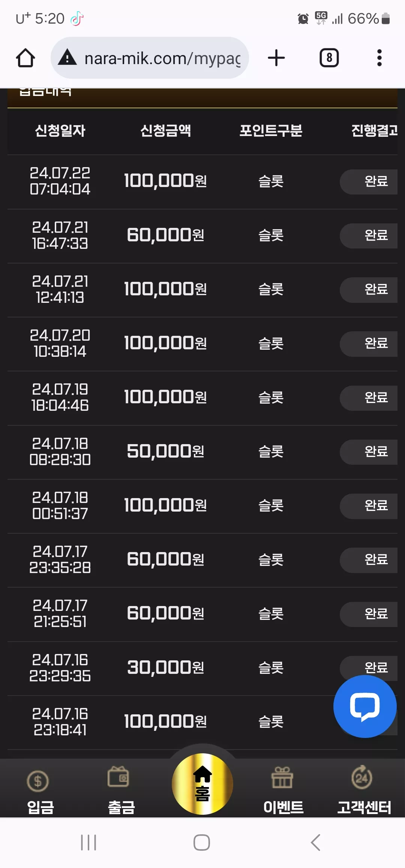The height and width of the screenshot is (868, 405).
Task: Tap Android recent apps button
Action: click(x=88, y=843)
